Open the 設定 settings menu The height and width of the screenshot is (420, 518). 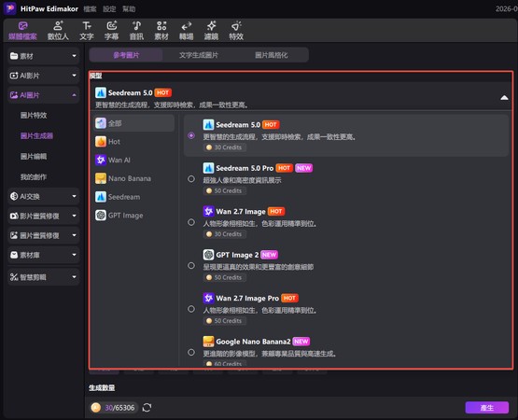[x=109, y=9]
